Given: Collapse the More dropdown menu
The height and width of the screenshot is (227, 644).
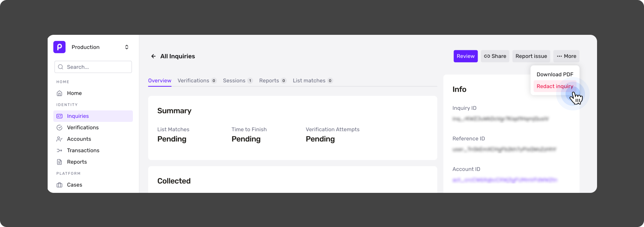Looking at the screenshot, I should tap(567, 56).
